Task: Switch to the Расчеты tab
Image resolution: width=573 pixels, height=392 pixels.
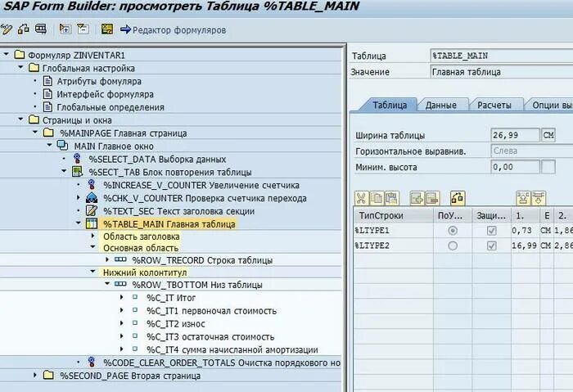Action: click(494, 106)
